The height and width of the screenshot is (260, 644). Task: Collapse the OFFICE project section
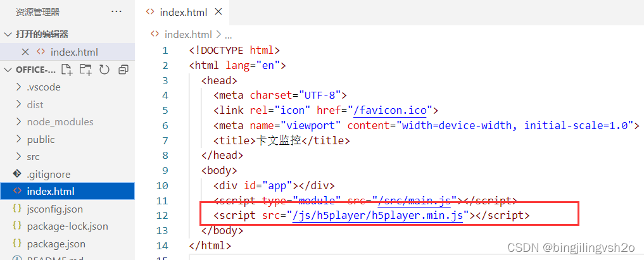pos(8,70)
